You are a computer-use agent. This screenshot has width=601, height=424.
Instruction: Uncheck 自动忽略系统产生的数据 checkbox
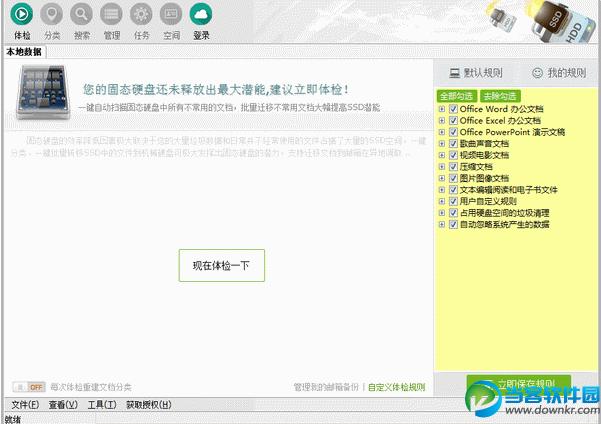pos(453,224)
